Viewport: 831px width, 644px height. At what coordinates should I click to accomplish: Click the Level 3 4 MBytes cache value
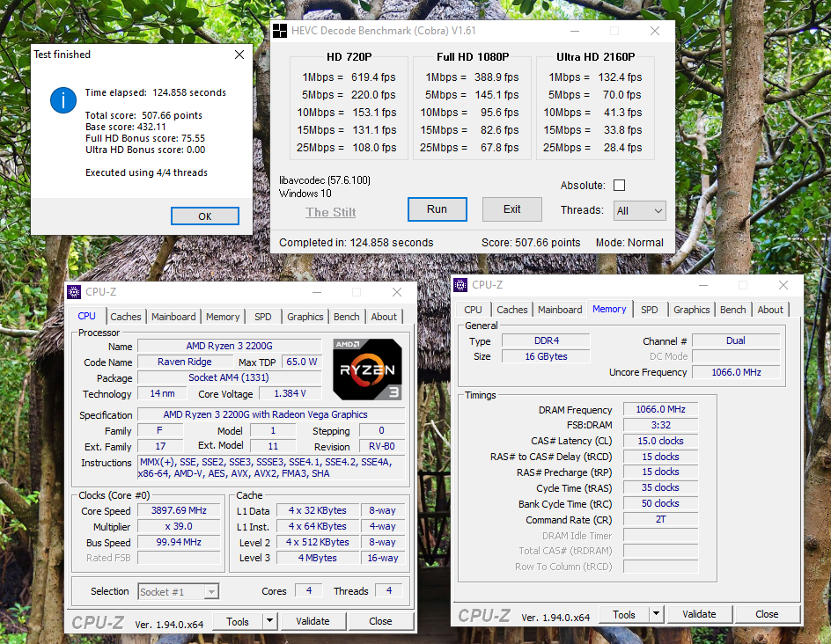click(x=318, y=558)
